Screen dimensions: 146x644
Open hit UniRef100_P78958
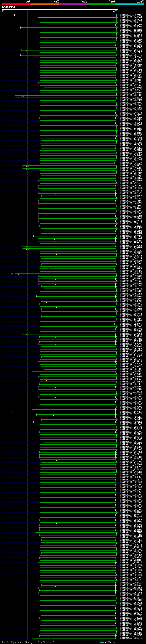point(131,623)
